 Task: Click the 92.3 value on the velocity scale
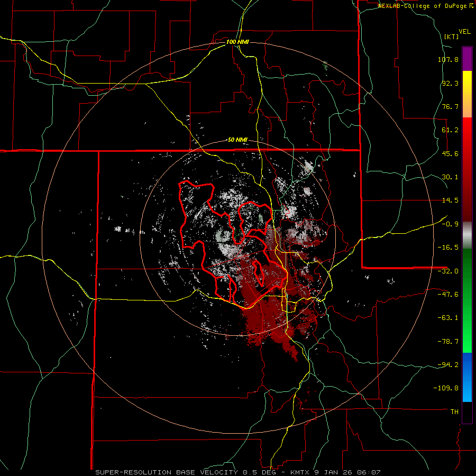[x=450, y=83]
